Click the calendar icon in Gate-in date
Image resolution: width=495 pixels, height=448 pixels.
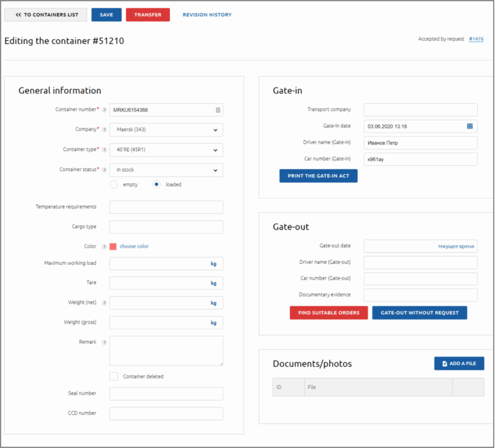click(470, 126)
